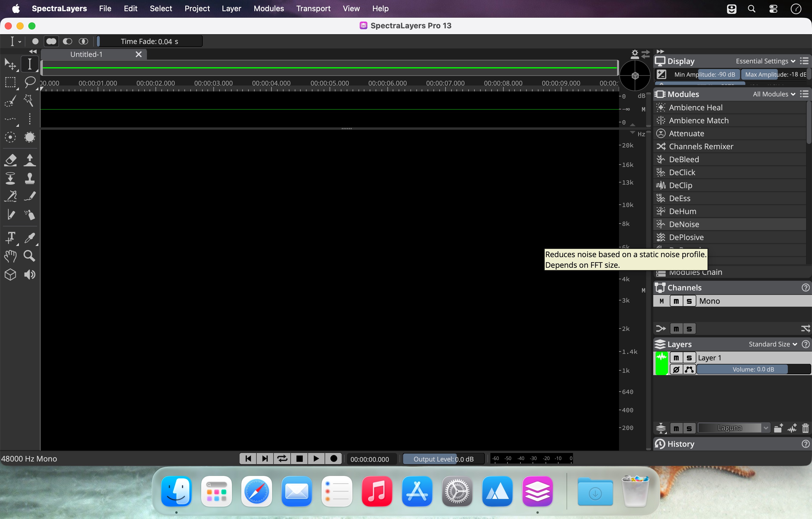
Task: Open the Ambience Match module
Action: [x=730, y=120]
